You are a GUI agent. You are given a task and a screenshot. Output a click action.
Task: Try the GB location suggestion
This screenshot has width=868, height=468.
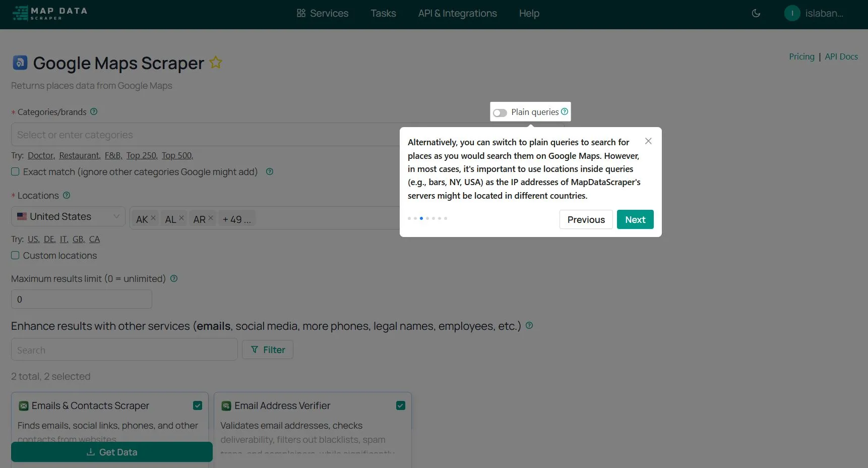(79, 239)
